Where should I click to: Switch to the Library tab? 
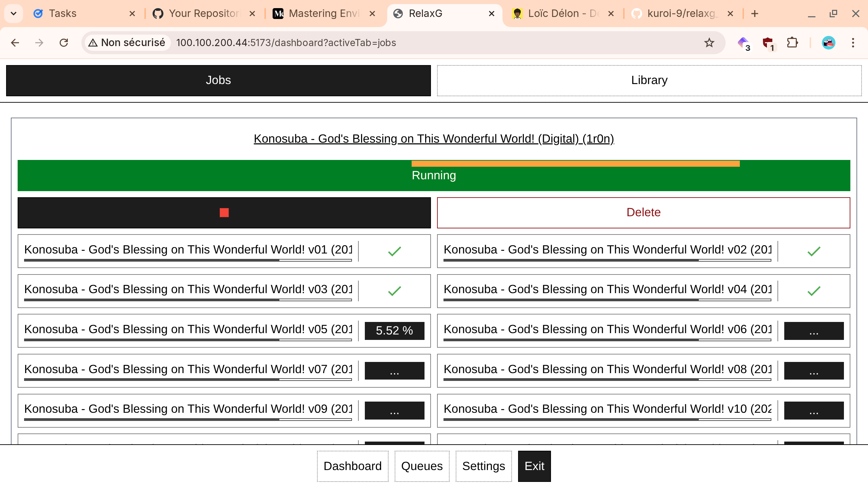649,80
